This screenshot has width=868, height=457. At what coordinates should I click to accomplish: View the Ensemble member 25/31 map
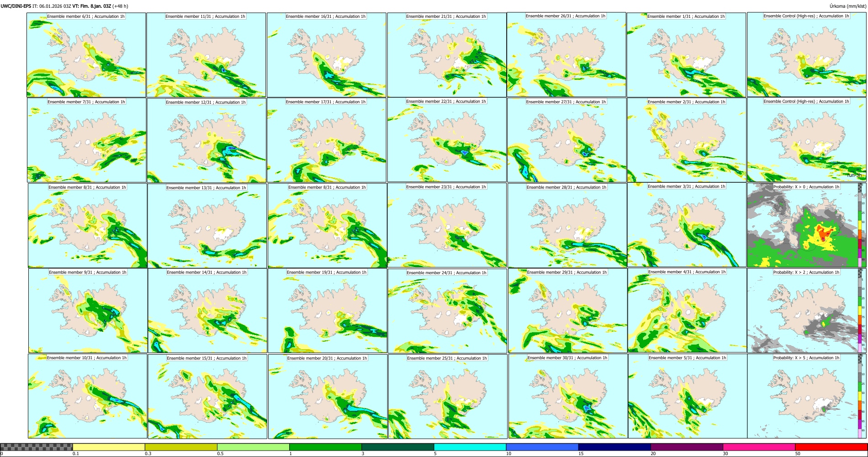[x=448, y=397]
